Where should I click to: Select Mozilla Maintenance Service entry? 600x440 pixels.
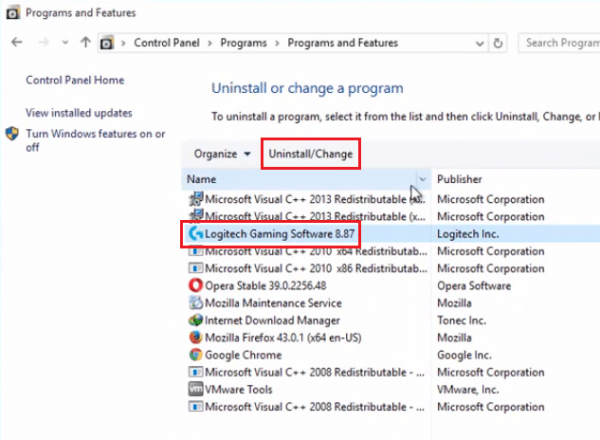pos(273,303)
